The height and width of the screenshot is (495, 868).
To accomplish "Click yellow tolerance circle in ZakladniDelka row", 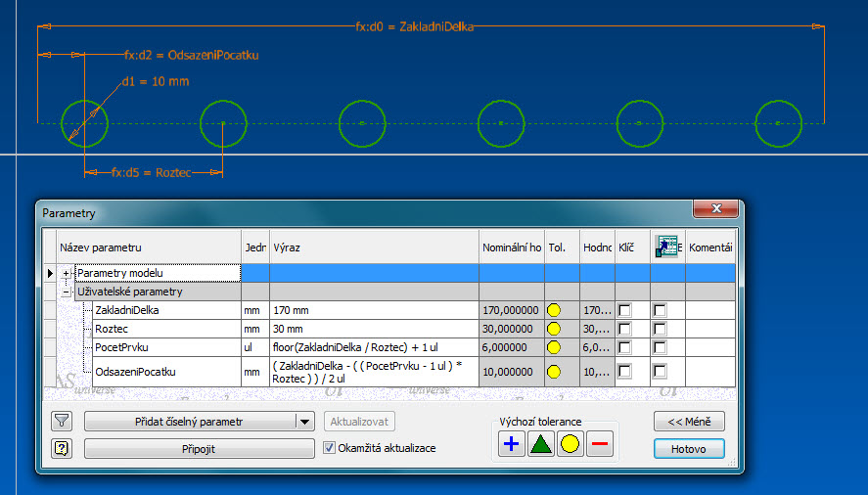I will click(554, 310).
